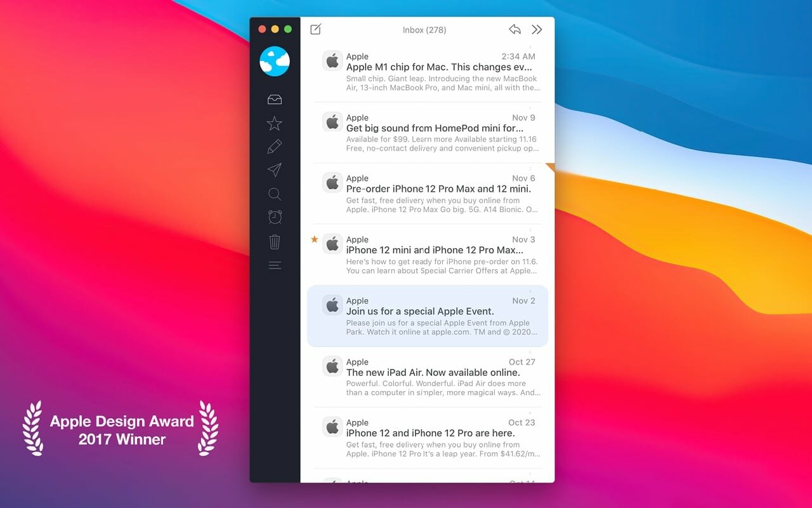Click the Oct 27 date
The image size is (812, 508).
pyautogui.click(x=522, y=362)
